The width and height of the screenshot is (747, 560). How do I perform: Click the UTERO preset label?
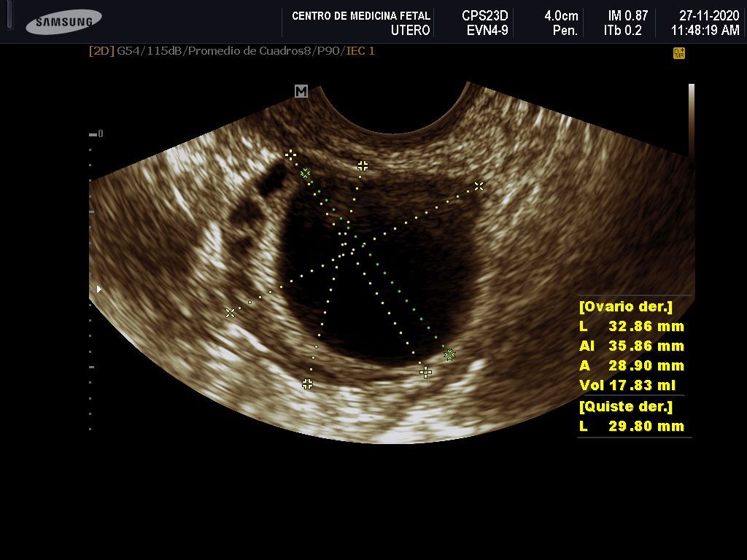411,31
